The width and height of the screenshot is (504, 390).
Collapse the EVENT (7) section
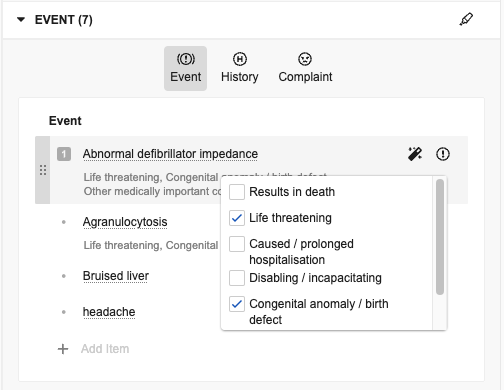[21, 20]
